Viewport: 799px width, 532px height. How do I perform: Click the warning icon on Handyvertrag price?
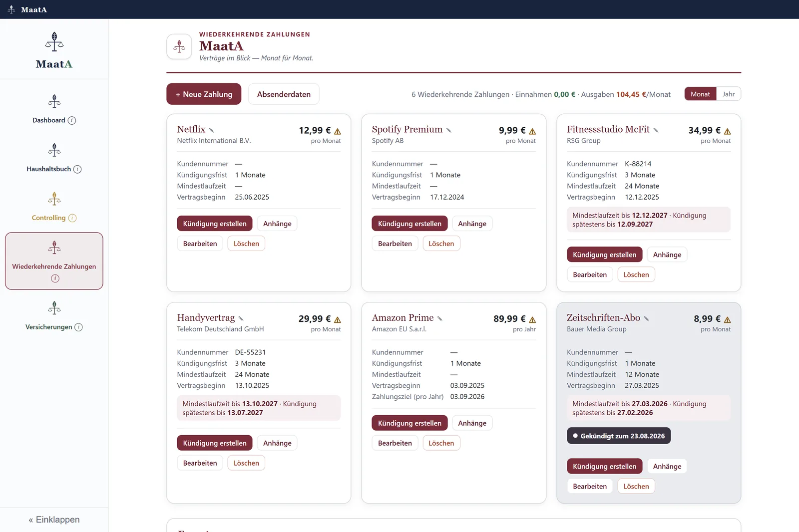(338, 320)
